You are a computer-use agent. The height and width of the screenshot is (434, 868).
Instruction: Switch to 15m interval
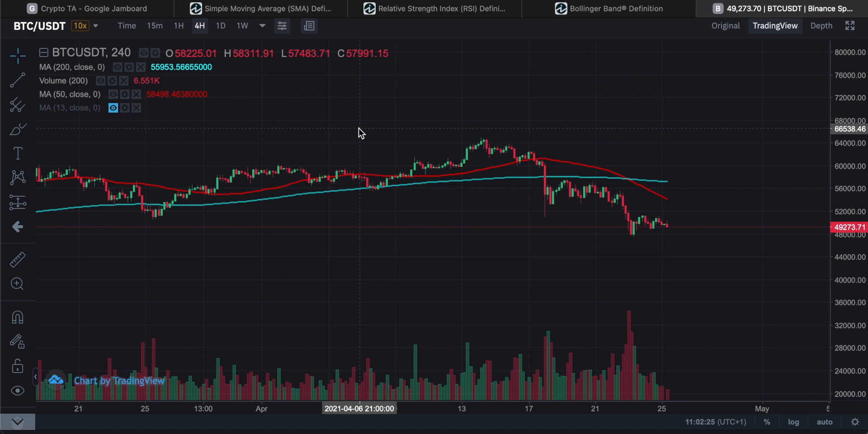155,26
